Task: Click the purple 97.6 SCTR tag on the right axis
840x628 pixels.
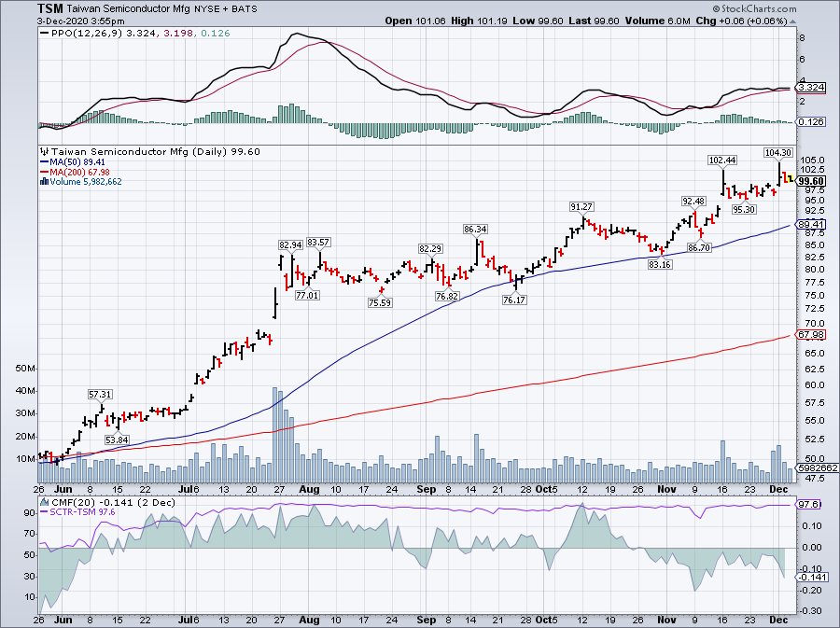Action: [808, 505]
